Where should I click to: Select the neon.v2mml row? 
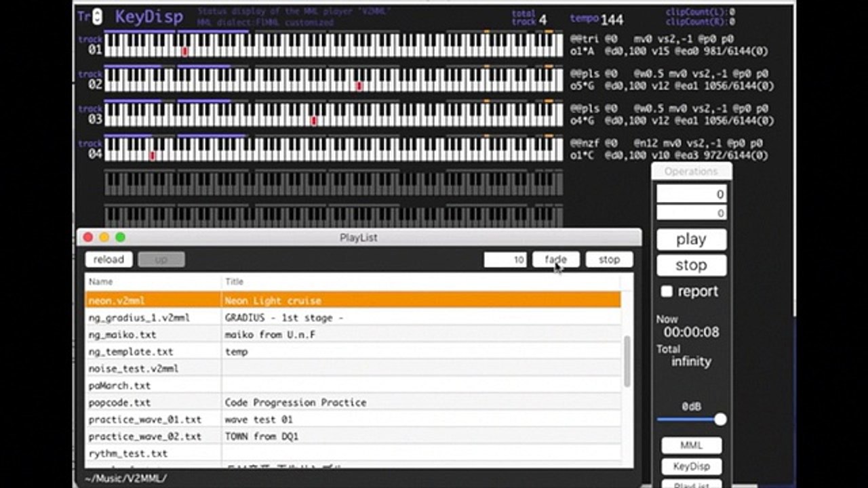353,300
